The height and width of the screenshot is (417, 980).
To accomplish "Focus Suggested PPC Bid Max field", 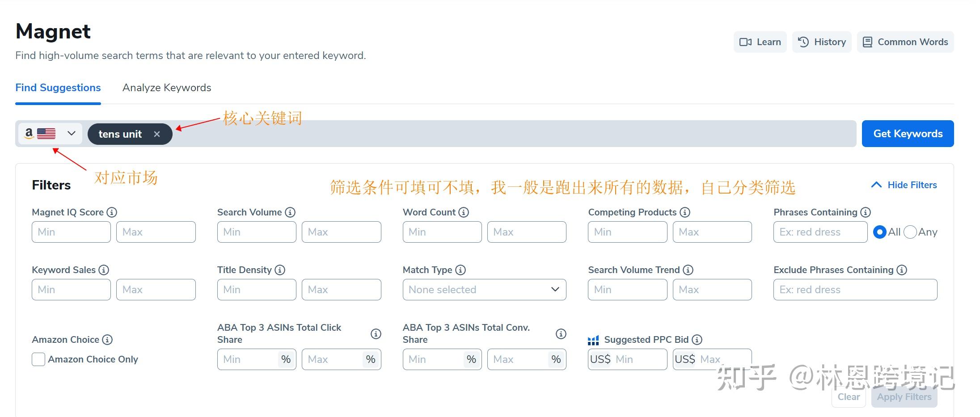I will click(712, 359).
